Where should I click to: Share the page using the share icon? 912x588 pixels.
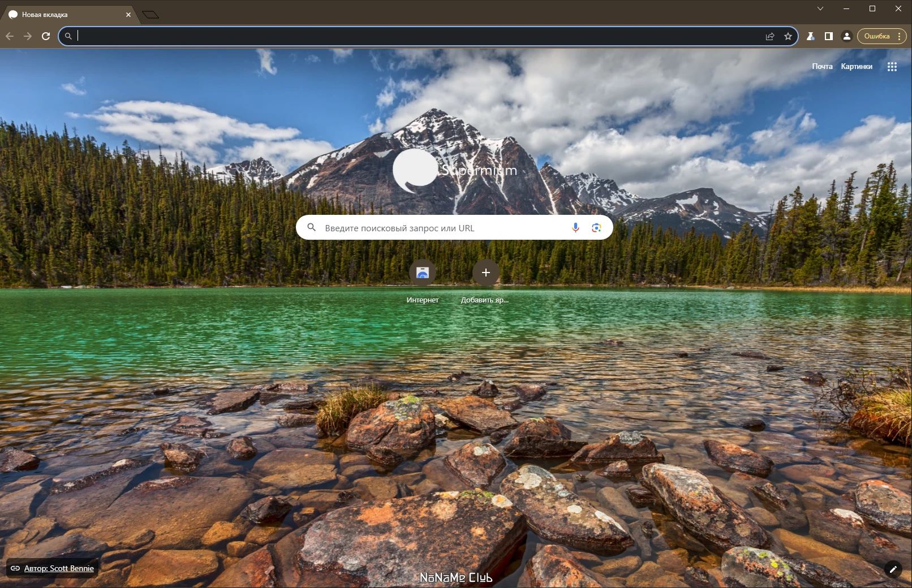click(769, 36)
